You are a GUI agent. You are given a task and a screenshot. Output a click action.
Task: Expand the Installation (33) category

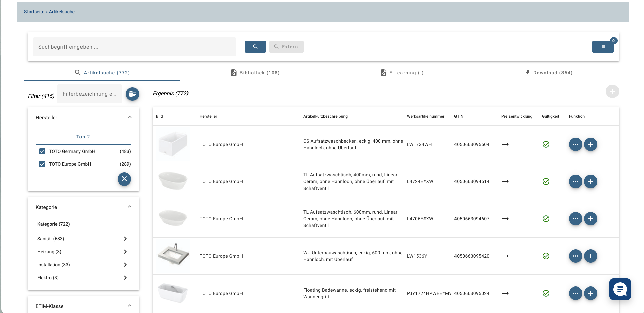(125, 265)
